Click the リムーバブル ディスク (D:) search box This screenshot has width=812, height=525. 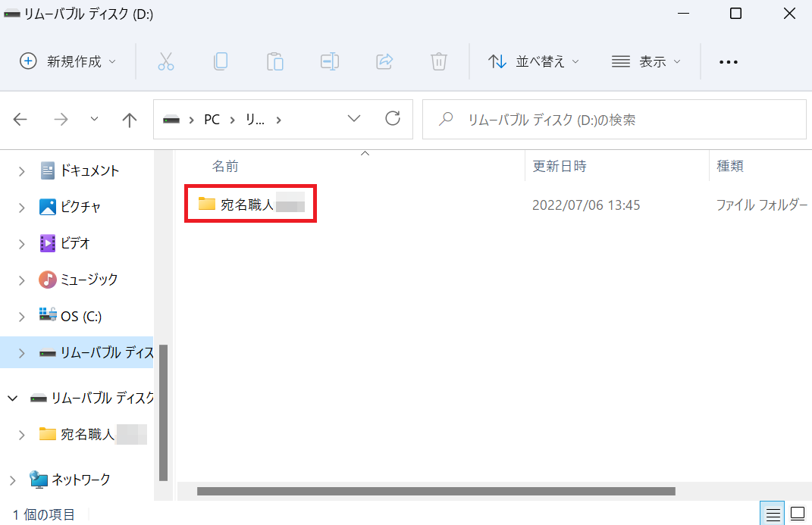tap(614, 120)
